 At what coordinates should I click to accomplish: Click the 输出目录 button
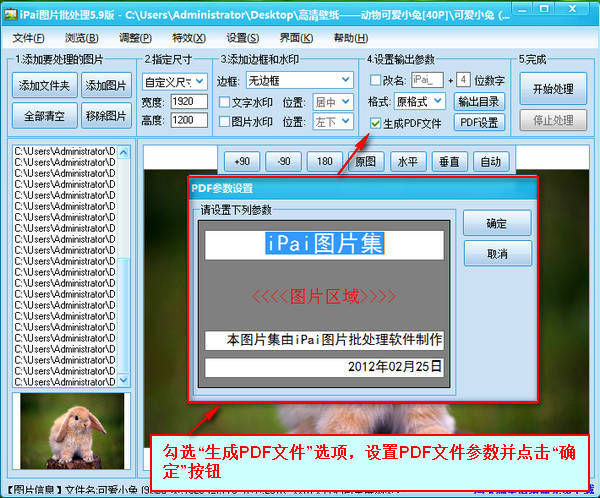tap(479, 101)
